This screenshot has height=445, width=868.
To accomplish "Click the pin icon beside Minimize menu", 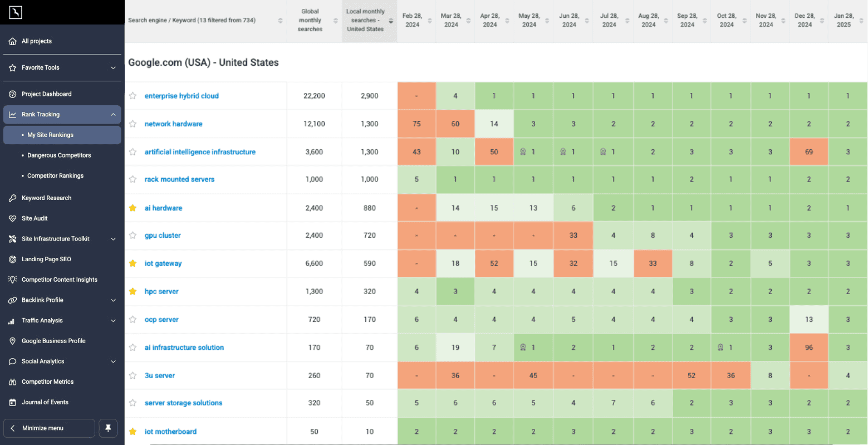I will tap(108, 428).
